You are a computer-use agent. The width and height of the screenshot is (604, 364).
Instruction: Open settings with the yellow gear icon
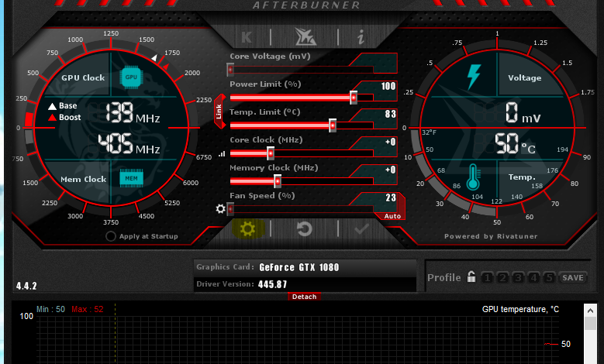(247, 229)
